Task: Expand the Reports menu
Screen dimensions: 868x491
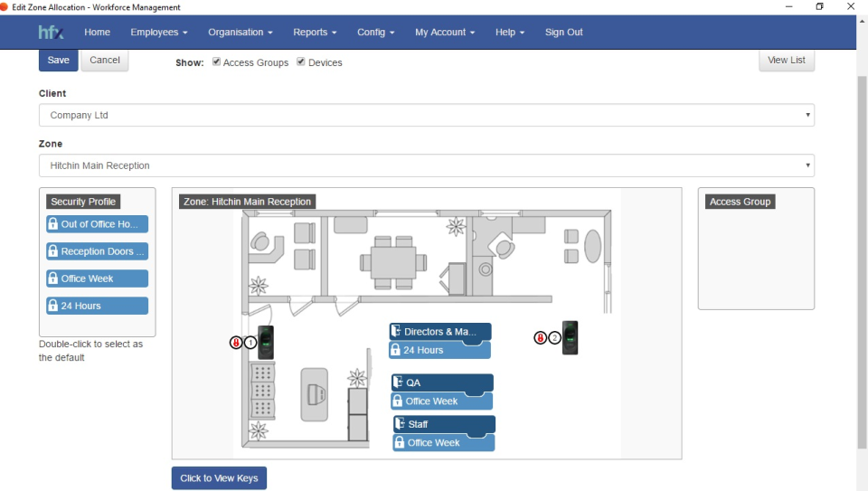Action: point(315,33)
